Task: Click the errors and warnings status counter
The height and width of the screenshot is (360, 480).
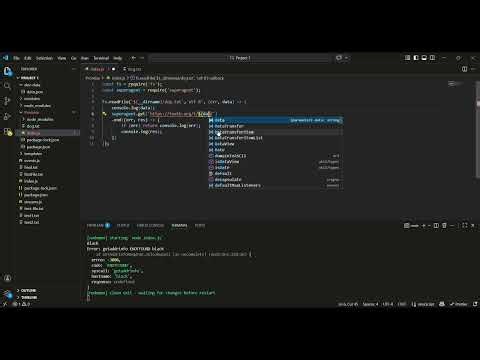Action: click(x=21, y=304)
